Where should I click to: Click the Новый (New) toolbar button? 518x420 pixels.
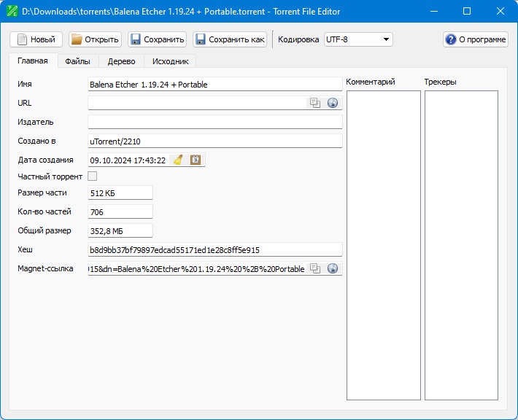click(x=36, y=39)
